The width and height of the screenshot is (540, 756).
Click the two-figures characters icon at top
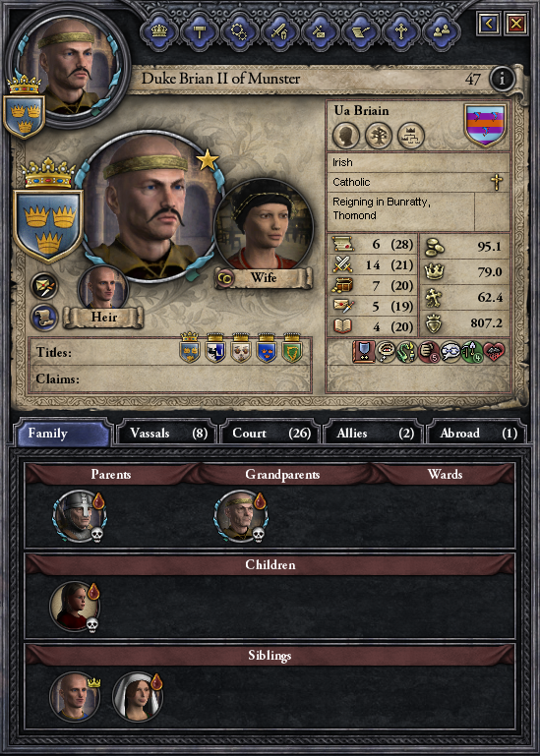[442, 31]
